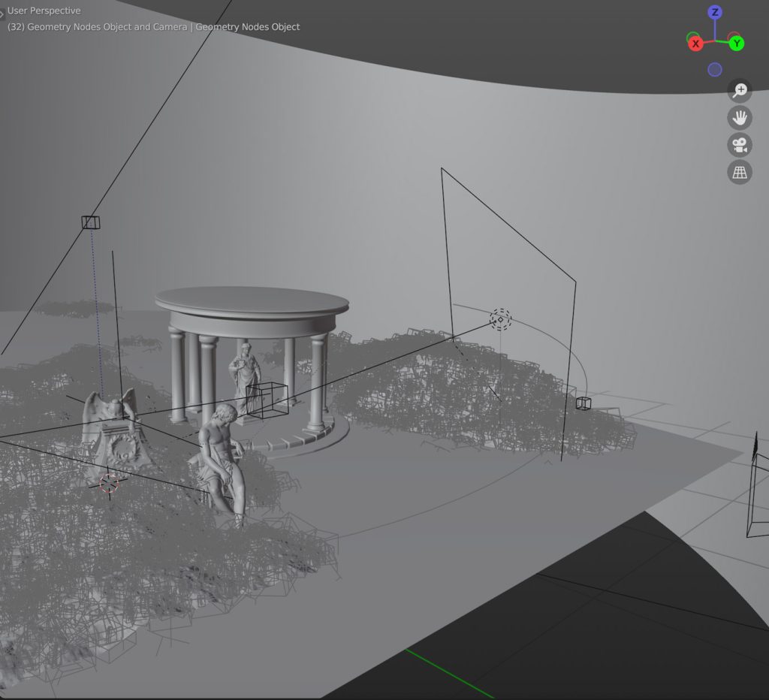
Task: Click the hollow green negative Y circle
Action: coord(693,37)
